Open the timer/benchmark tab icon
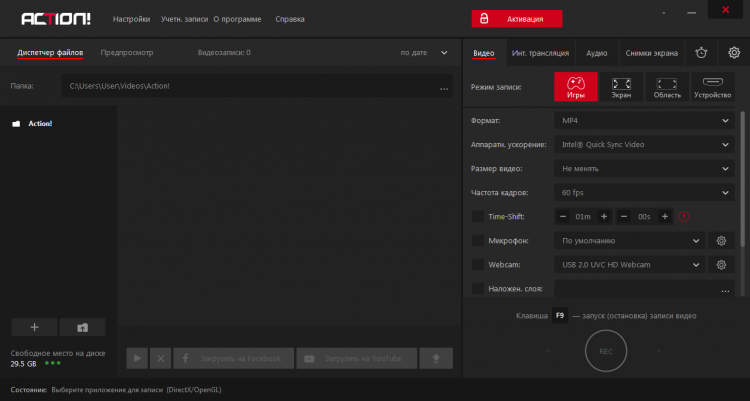 pyautogui.click(x=701, y=53)
